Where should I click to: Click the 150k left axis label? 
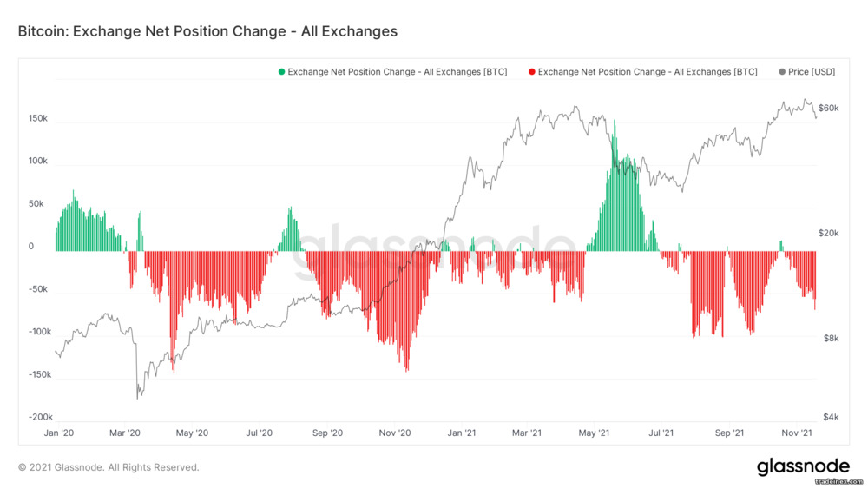[x=38, y=118]
